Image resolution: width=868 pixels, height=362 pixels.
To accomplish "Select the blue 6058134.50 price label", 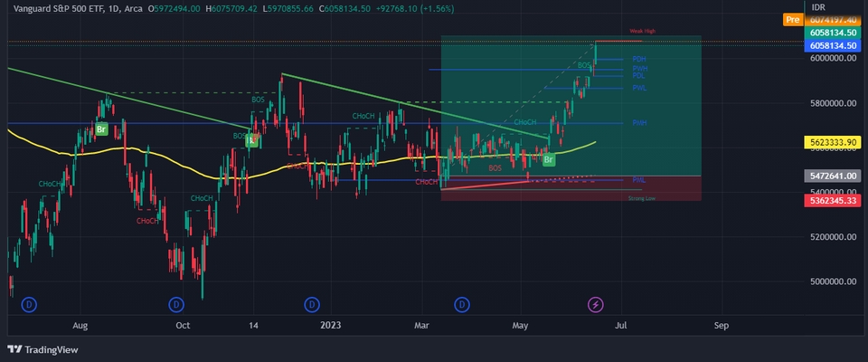I will point(833,45).
